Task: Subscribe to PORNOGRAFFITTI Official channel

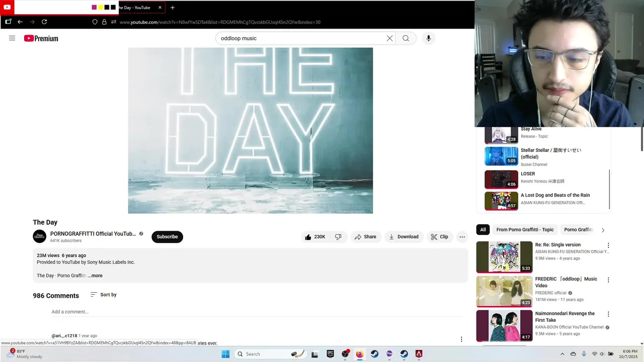Action: coord(167,237)
